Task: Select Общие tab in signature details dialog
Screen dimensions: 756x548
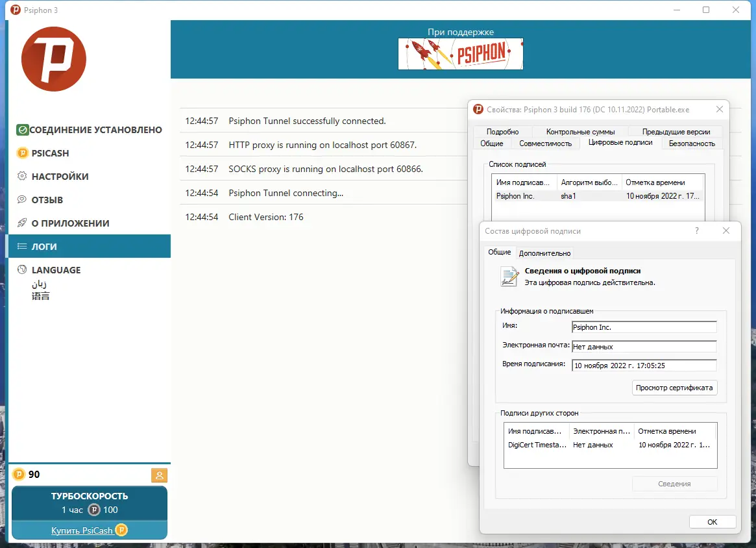Action: coord(499,252)
